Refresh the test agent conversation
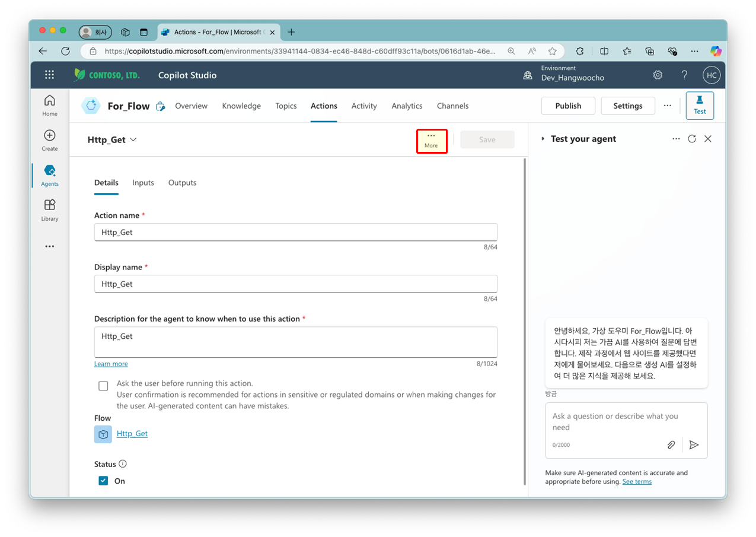 pyautogui.click(x=692, y=139)
